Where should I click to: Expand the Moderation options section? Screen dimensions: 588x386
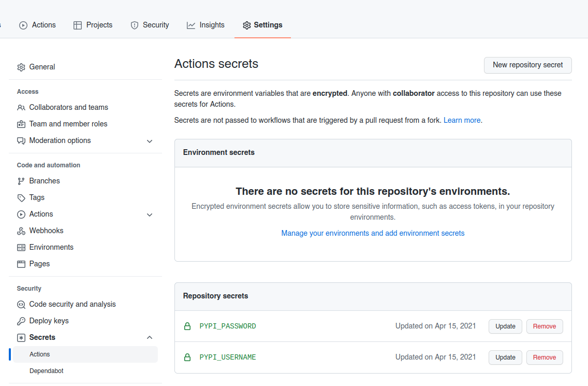coord(150,140)
